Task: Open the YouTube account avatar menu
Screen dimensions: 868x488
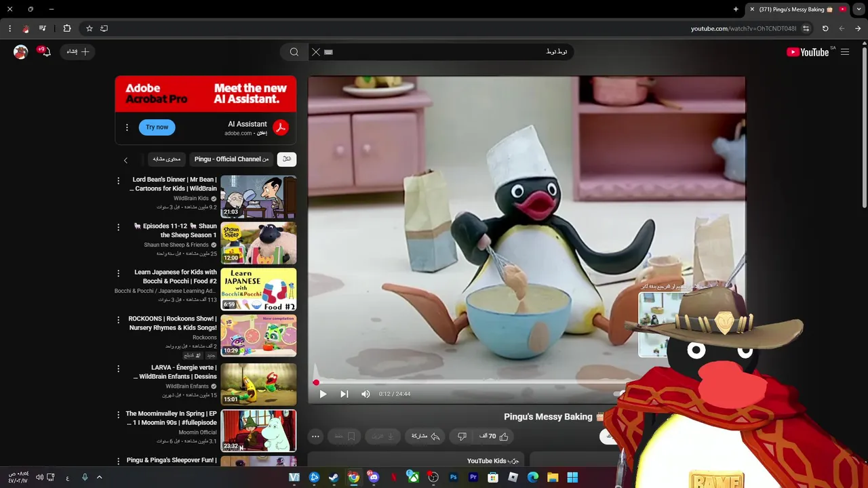Action: pos(20,52)
